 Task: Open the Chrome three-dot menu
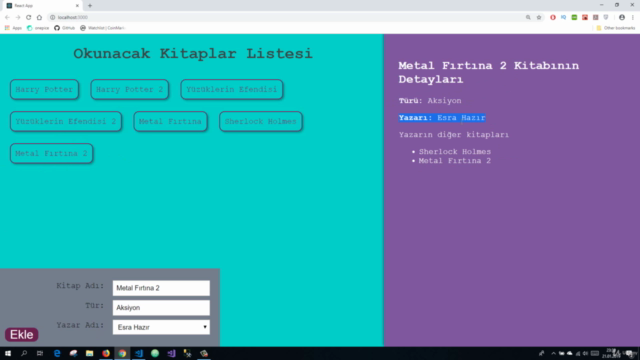tap(633, 18)
